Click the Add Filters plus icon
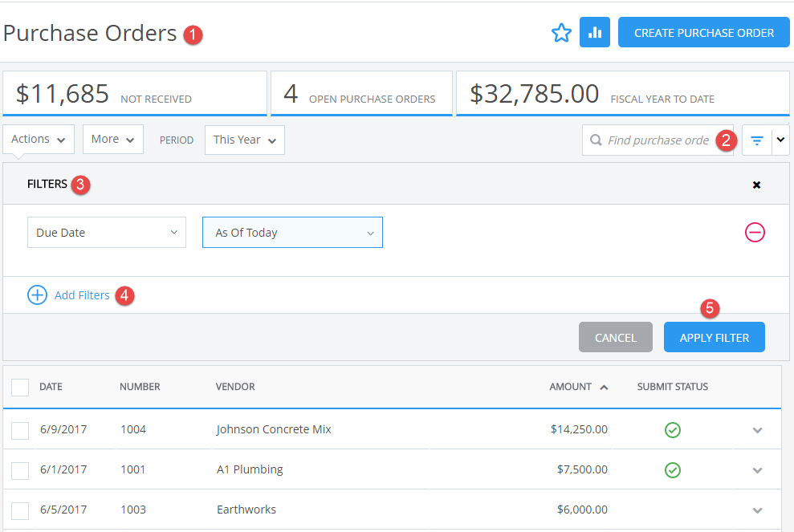The width and height of the screenshot is (794, 532). 38,295
